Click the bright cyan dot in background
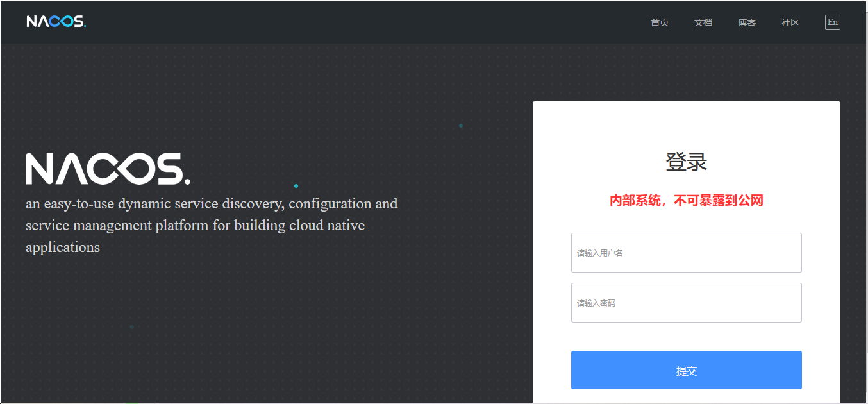868x404 pixels. (x=296, y=186)
